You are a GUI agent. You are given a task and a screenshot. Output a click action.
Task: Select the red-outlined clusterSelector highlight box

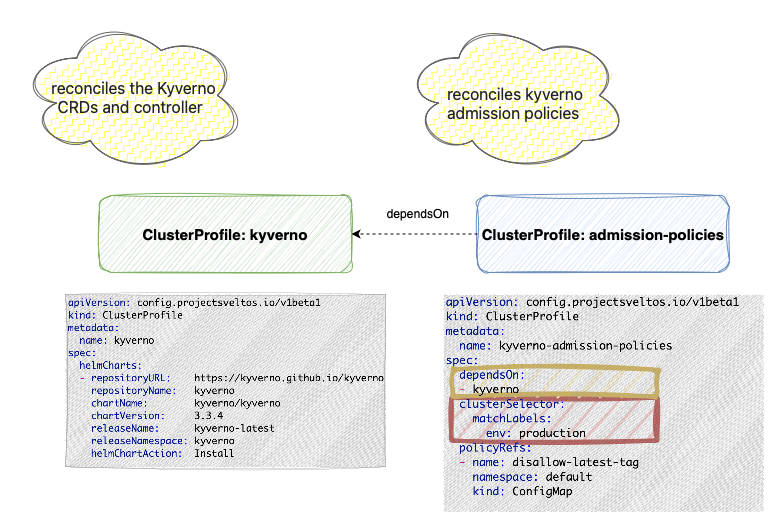click(554, 418)
